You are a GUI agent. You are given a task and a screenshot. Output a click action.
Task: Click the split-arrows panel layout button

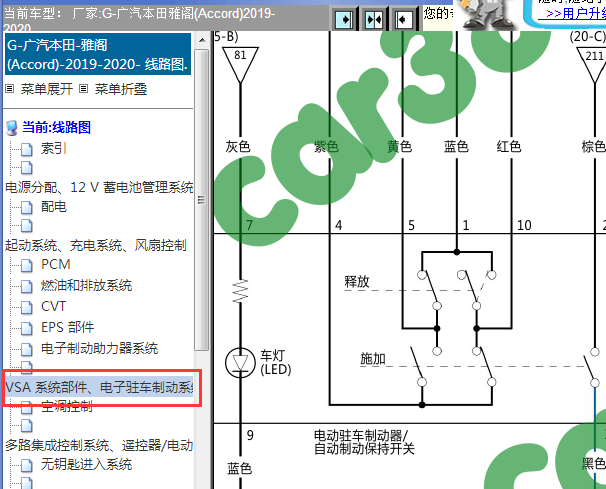click(x=374, y=19)
